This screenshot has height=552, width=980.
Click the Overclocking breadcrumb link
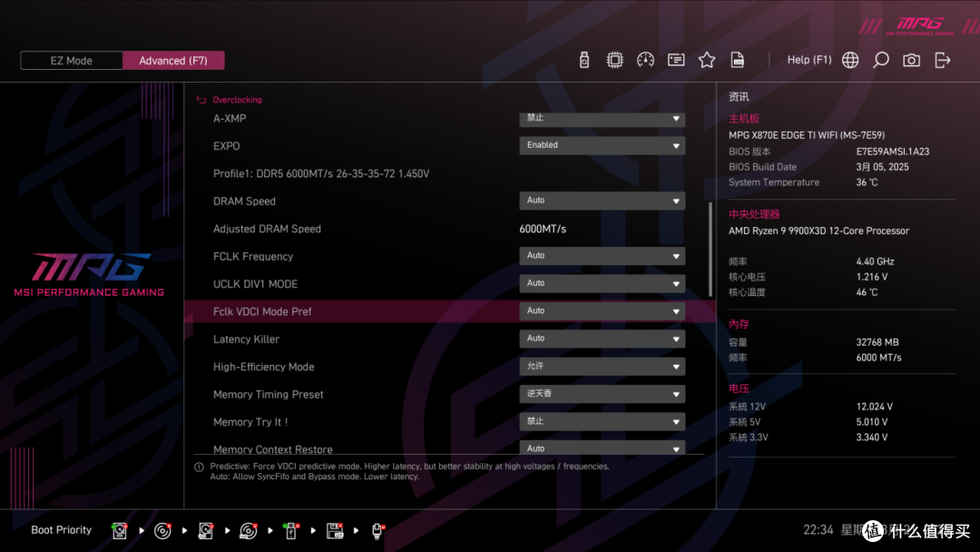point(237,99)
